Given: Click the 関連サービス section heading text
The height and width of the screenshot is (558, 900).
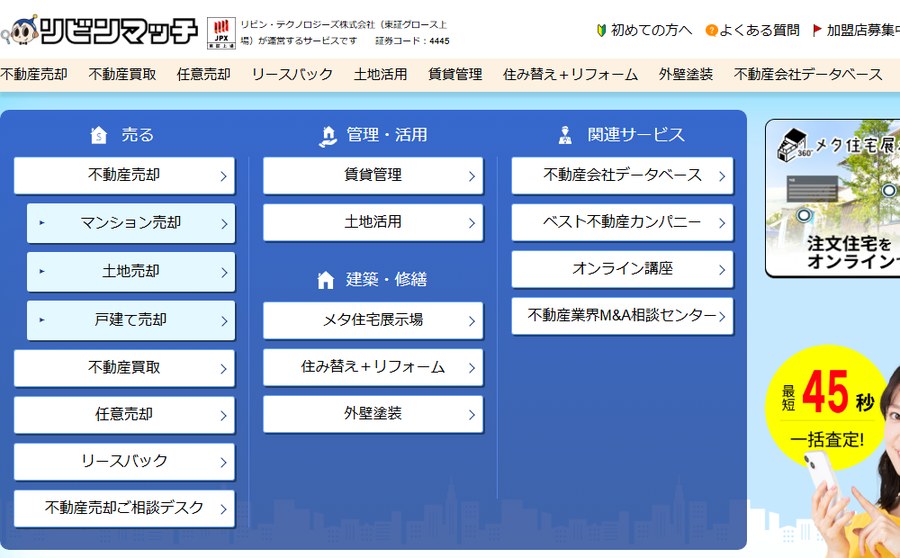Looking at the screenshot, I should (x=636, y=135).
